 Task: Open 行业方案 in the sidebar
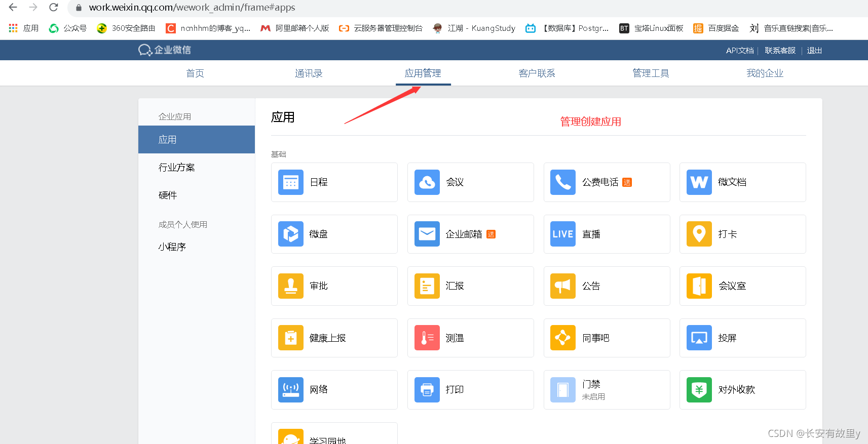pyautogui.click(x=177, y=168)
